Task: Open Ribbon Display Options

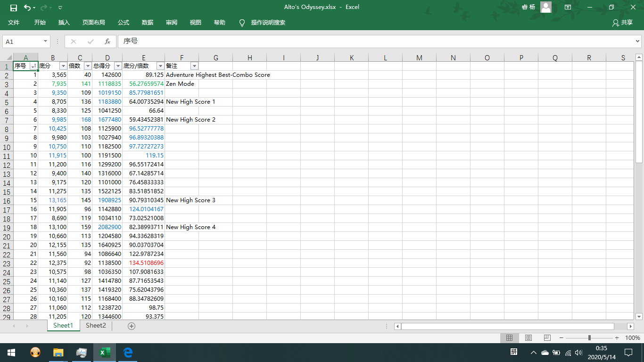Action: click(568, 7)
